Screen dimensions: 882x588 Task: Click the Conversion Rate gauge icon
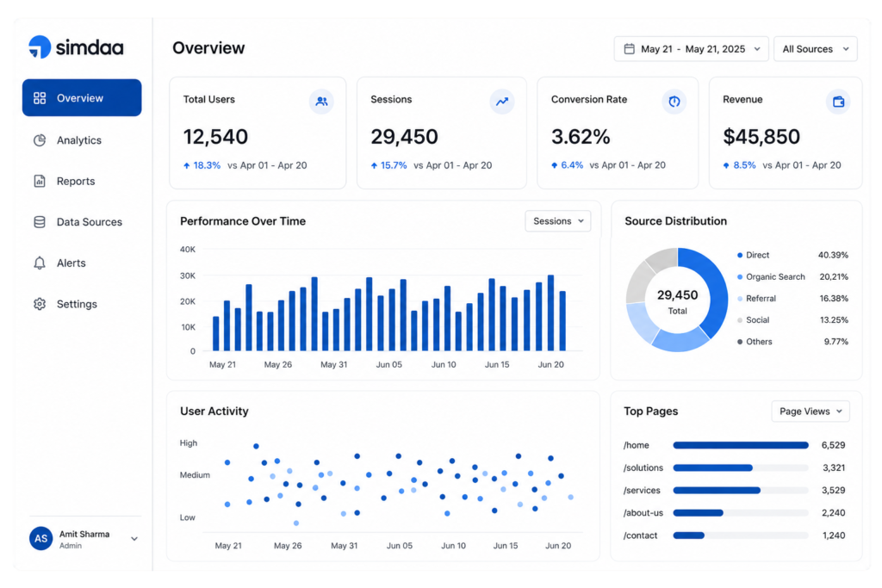click(674, 102)
